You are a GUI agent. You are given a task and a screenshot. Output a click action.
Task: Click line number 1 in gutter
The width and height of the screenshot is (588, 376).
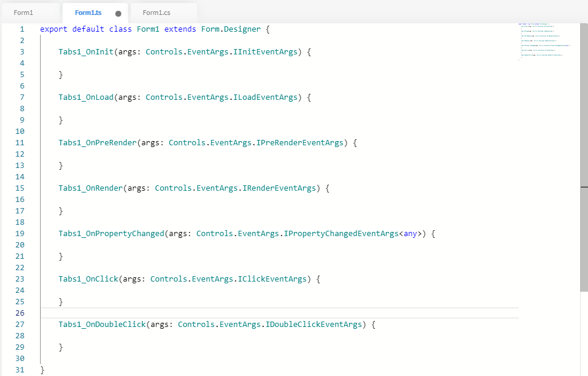coord(22,29)
